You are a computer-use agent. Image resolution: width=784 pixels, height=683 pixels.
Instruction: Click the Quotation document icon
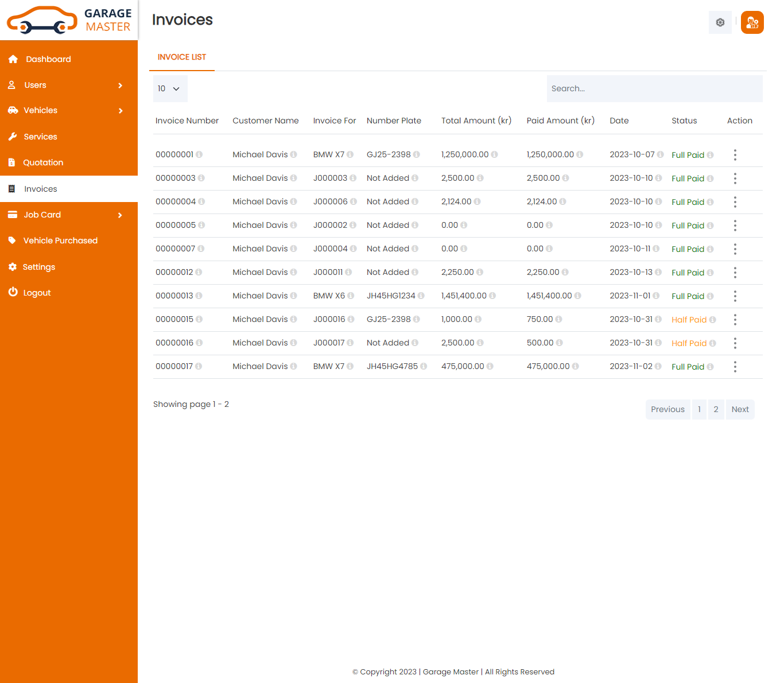11,162
